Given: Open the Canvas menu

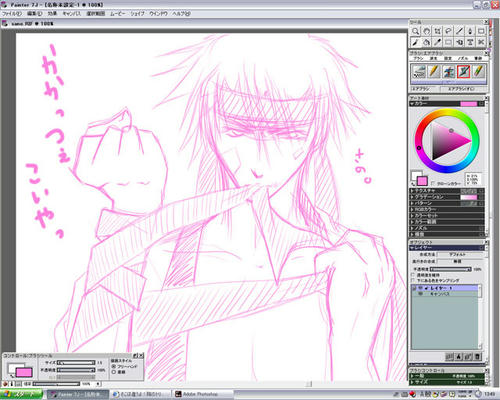Looking at the screenshot, I should tap(72, 14).
